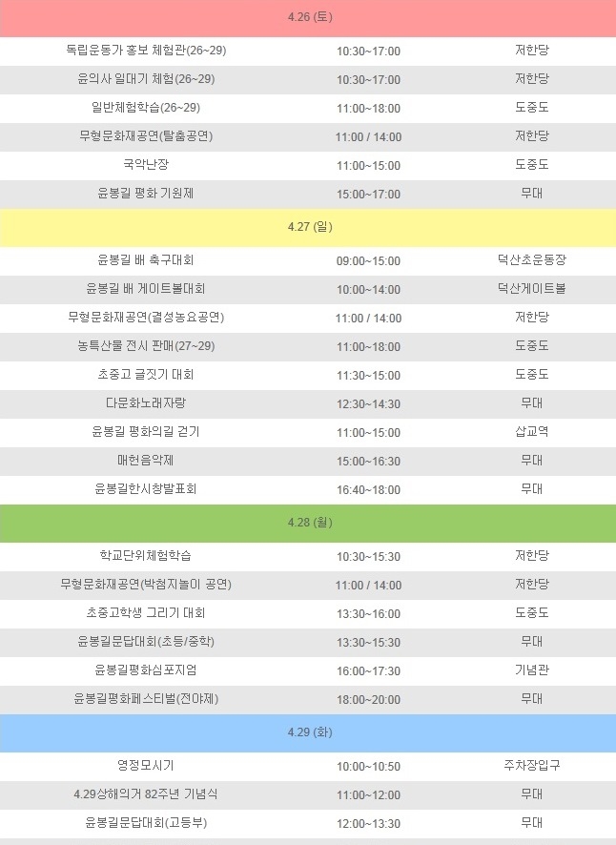Select the 국악난장 event row

click(x=146, y=165)
